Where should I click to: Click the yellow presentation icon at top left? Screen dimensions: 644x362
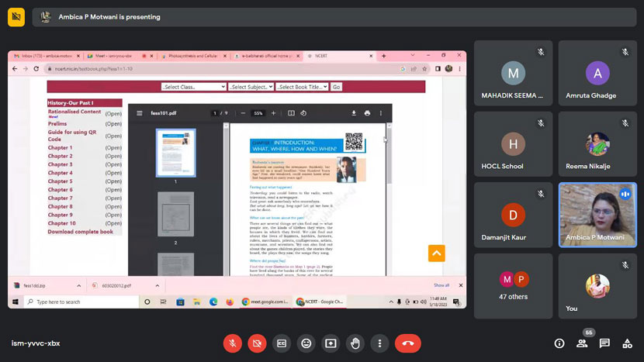(x=16, y=17)
